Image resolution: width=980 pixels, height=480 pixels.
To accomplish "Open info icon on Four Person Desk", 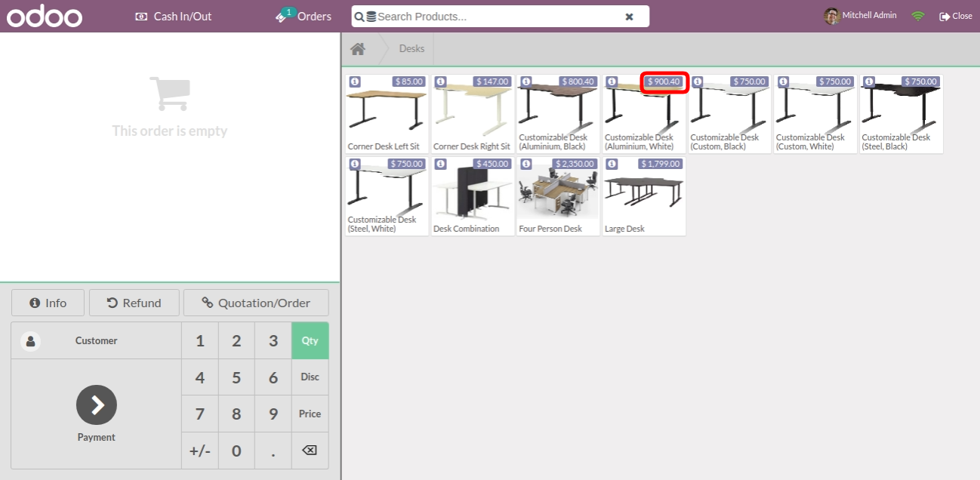I will (x=526, y=164).
